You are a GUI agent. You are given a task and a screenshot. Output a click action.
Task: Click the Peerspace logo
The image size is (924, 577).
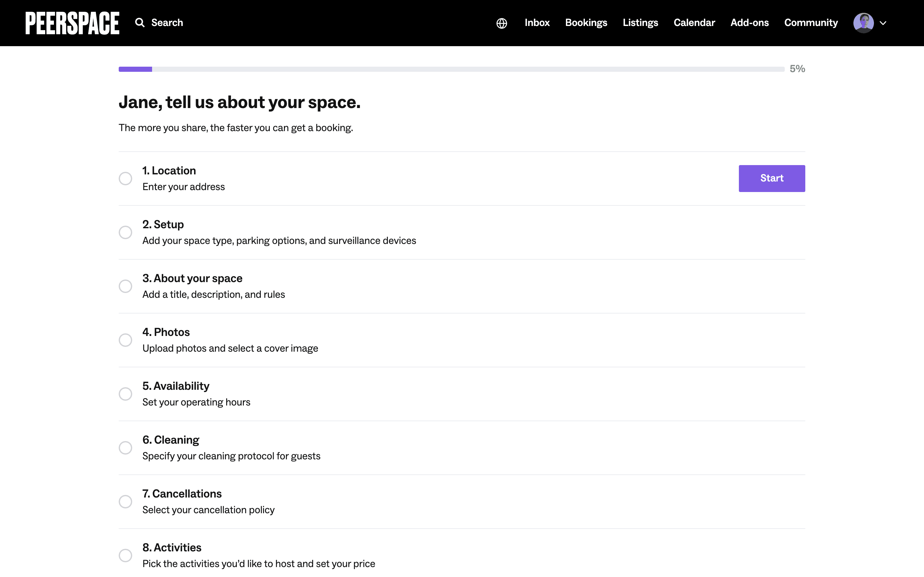(72, 23)
